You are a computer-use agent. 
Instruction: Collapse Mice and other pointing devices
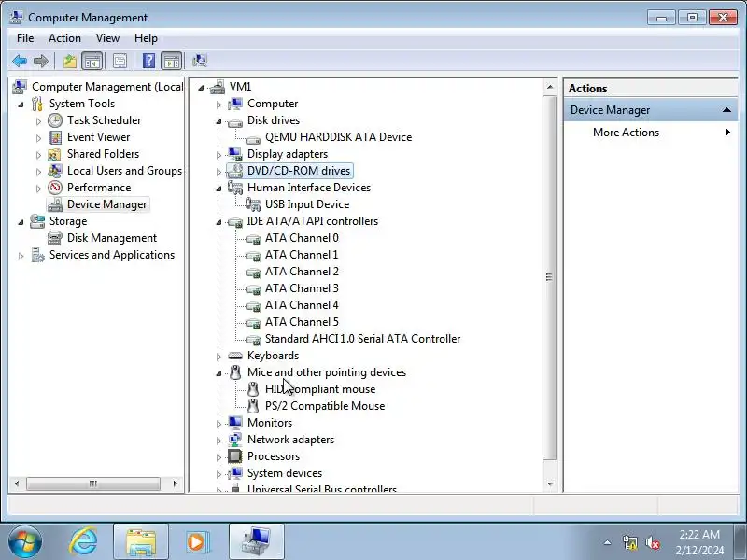point(218,373)
